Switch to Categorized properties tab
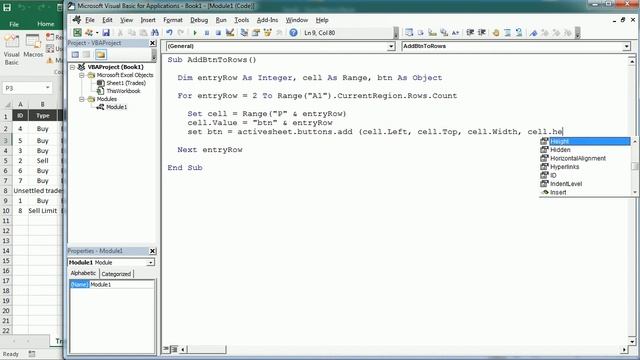The image size is (640, 360). [x=116, y=274]
